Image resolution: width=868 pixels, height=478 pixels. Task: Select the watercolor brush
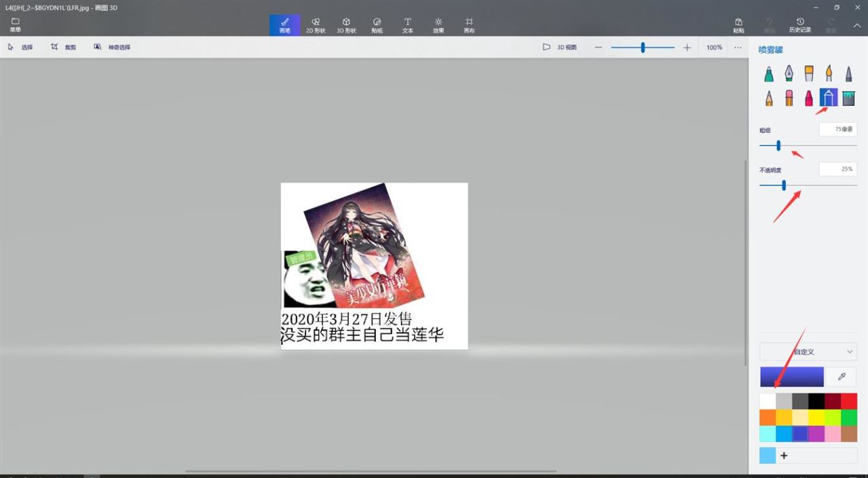click(x=829, y=73)
